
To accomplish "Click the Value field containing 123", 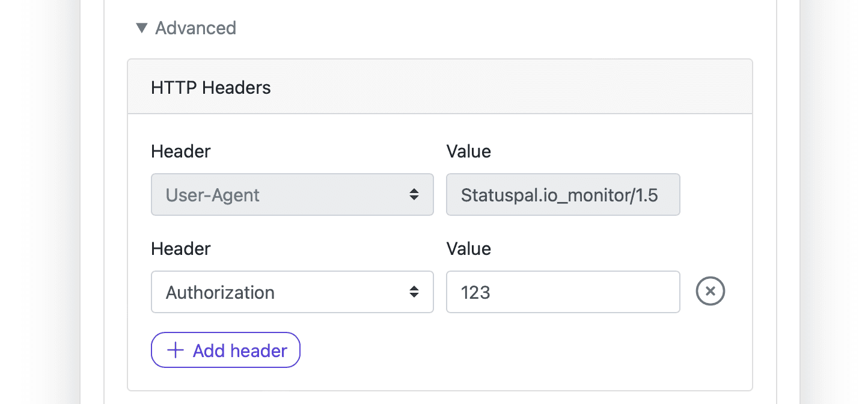I will (x=563, y=292).
